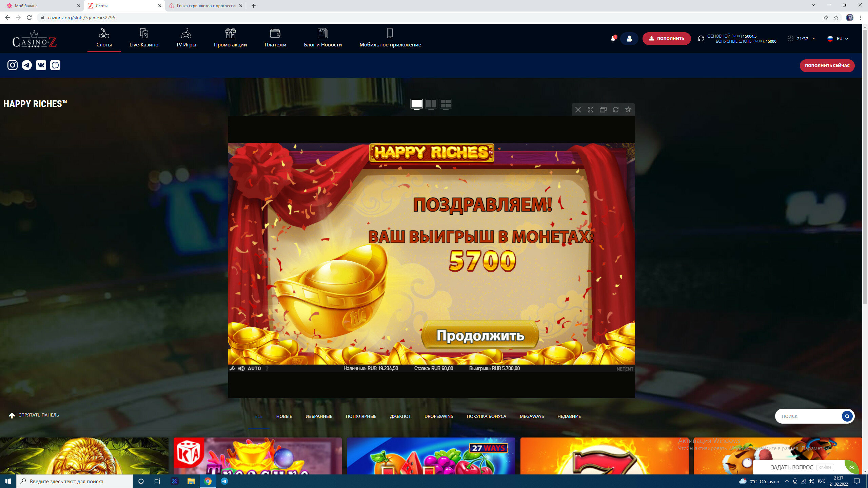Screen dimensions: 868x488
Task: Open the RU language dropdown
Action: [x=838, y=39]
